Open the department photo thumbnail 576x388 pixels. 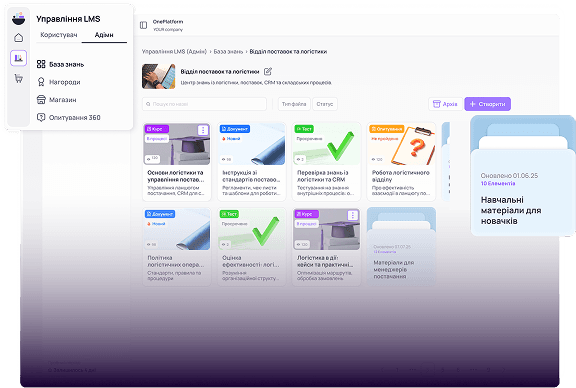(x=159, y=76)
